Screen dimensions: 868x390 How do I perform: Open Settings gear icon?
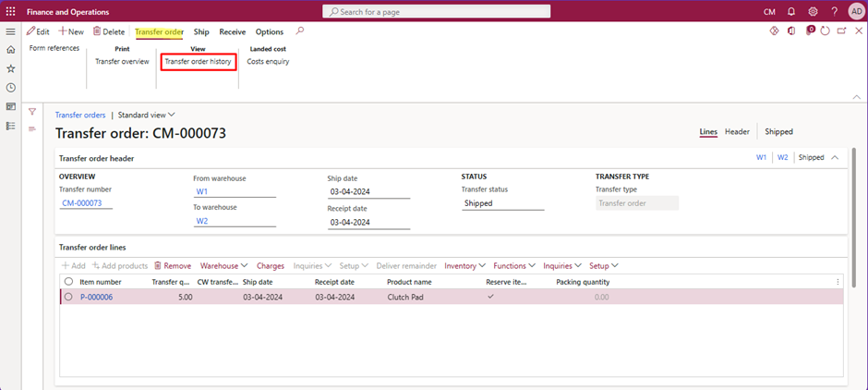point(813,12)
